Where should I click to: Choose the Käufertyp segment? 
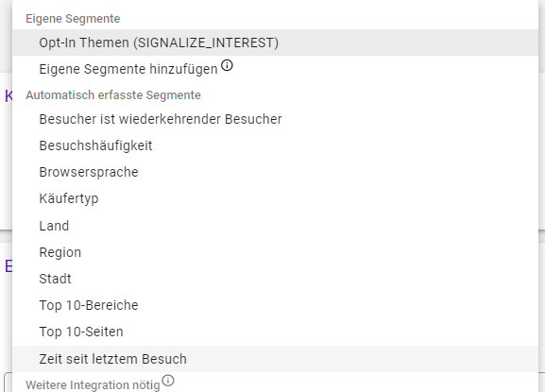coord(275,198)
